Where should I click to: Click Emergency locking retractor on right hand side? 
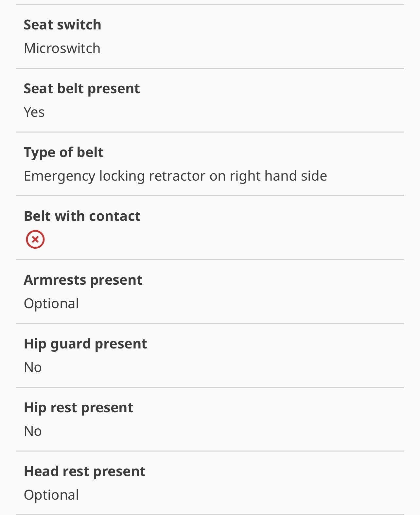[x=175, y=176]
